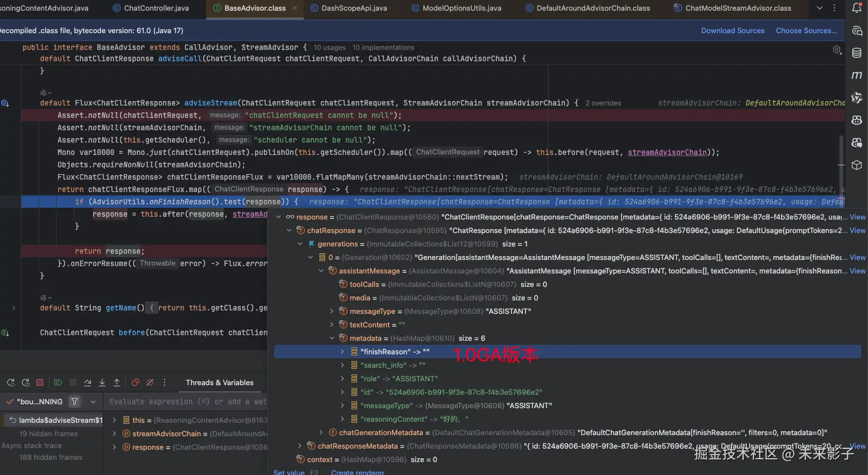Viewport: 868px width, 475px height.
Task: Select the "reasoningContent" entry row
Action: [567, 419]
